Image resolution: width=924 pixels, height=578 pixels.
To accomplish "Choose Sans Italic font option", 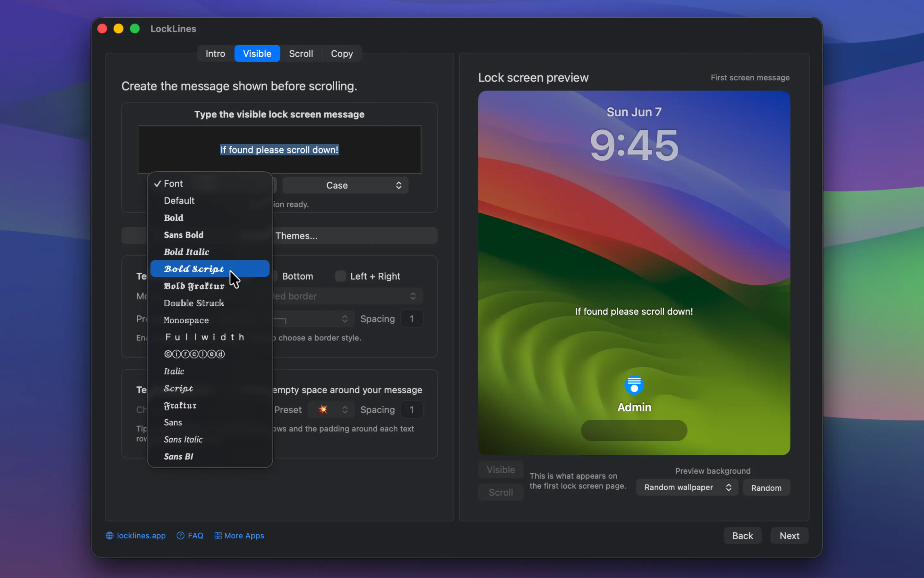I will [210, 439].
